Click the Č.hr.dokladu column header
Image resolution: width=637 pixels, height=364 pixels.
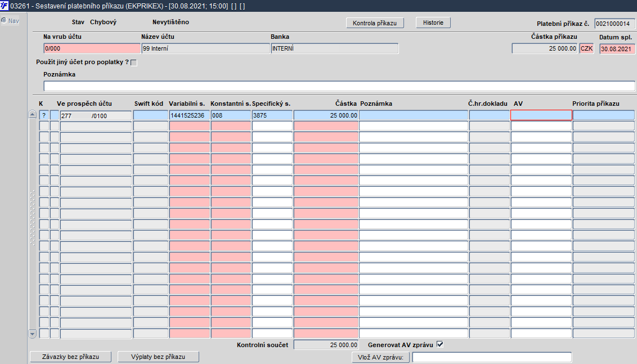tap(487, 104)
